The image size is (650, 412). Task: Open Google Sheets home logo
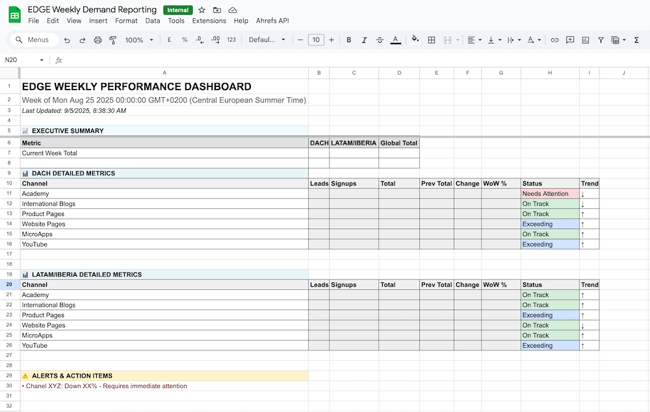click(x=15, y=15)
